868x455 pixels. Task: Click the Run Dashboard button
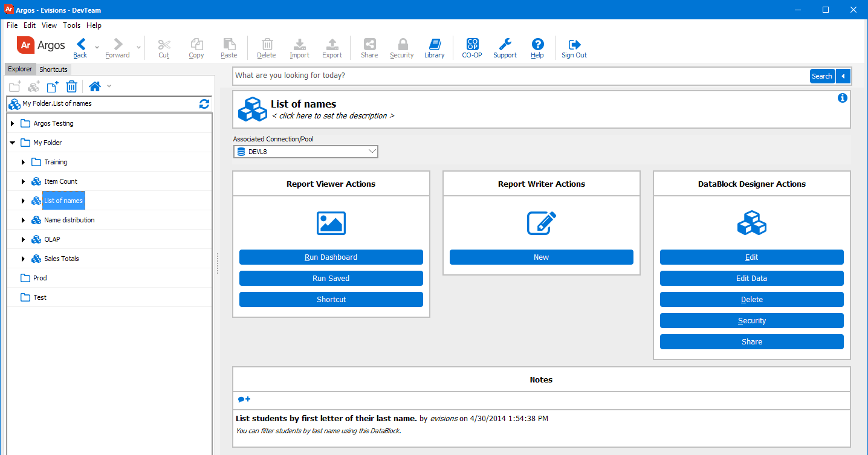pos(331,257)
